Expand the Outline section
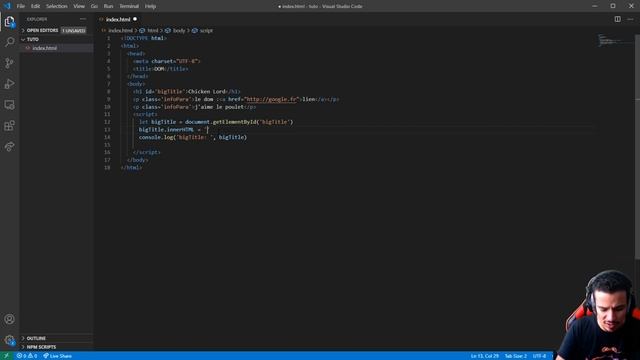Viewport: 640px width, 360px height. point(56,338)
